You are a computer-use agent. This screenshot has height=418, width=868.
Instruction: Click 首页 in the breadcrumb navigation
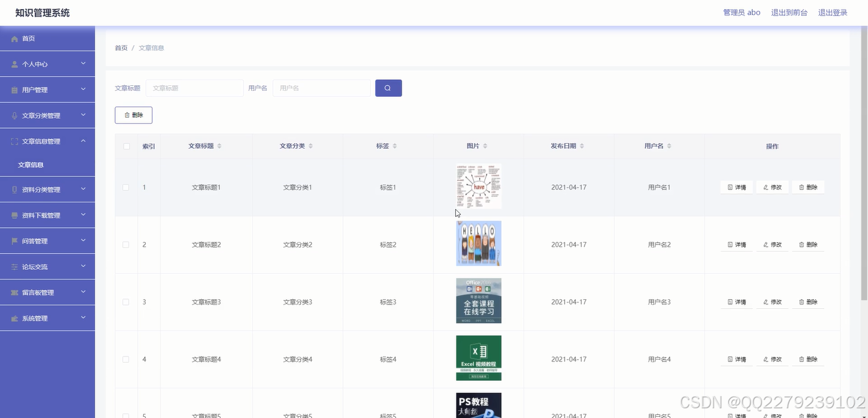click(120, 48)
